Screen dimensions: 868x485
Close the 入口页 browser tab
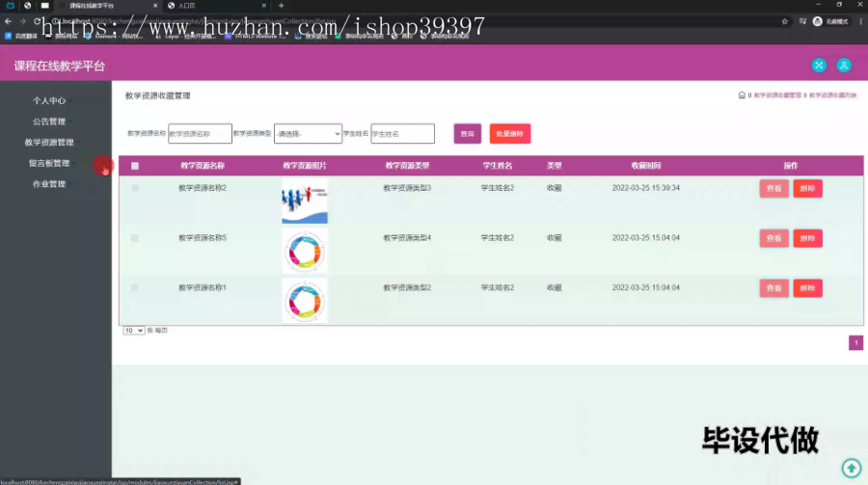[264, 6]
